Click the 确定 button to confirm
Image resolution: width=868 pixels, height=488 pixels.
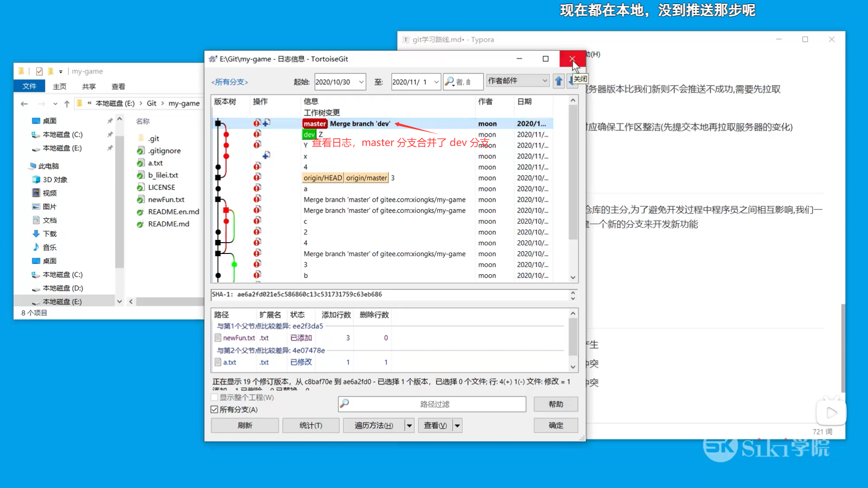(556, 425)
